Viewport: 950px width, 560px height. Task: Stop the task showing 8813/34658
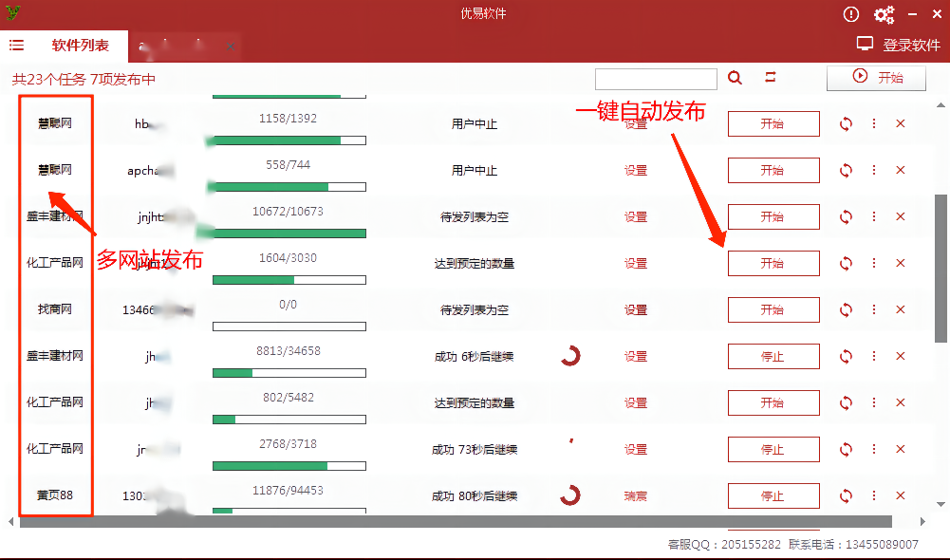click(x=773, y=356)
